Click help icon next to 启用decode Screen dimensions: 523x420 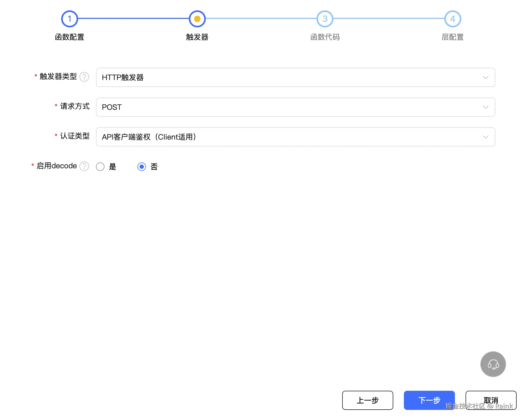click(x=84, y=166)
